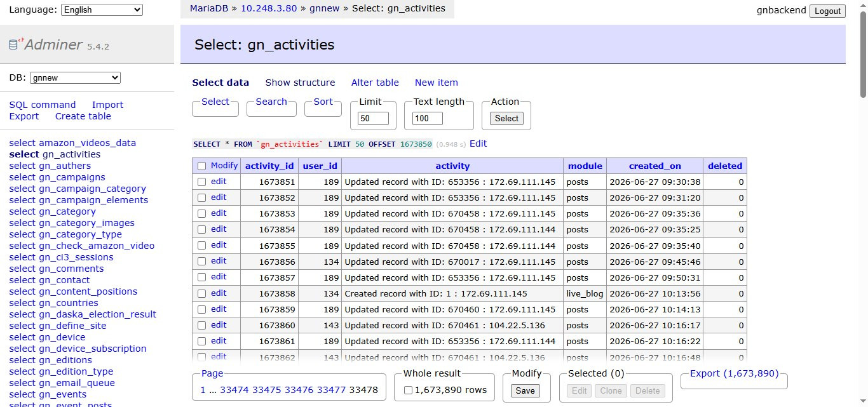Edit the row with activity_id 1673854
This screenshot has width=868, height=407.
point(219,229)
